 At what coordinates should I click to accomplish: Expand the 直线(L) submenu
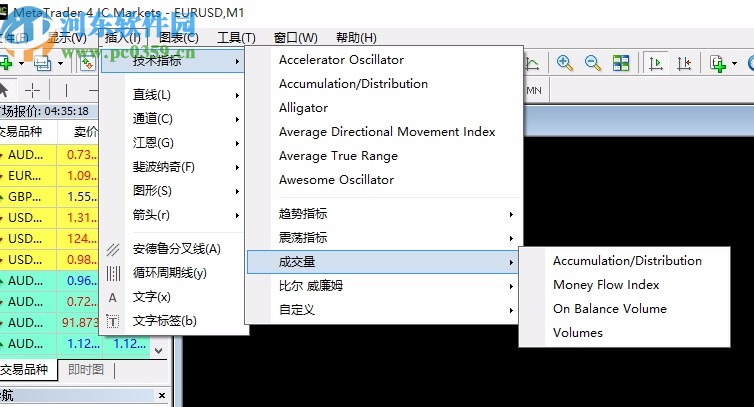[x=174, y=95]
